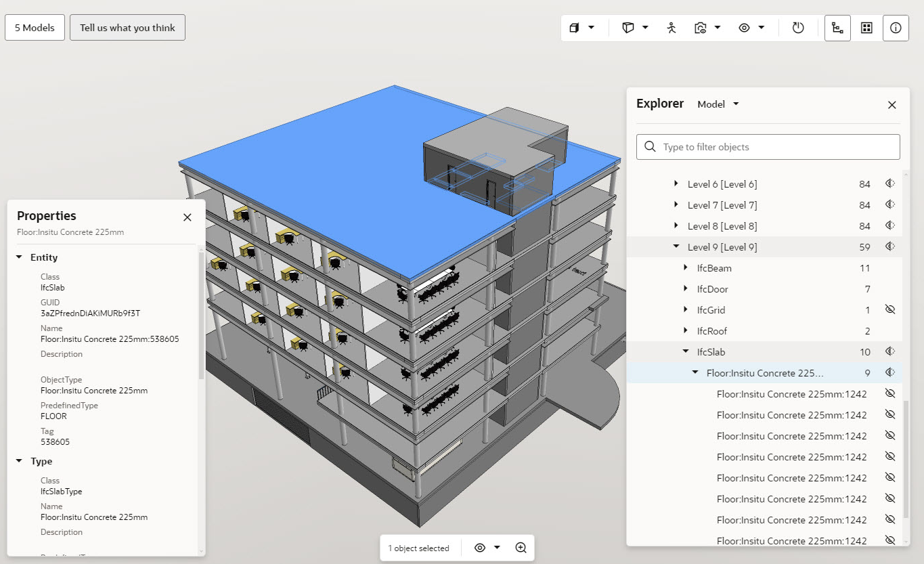
Task: Activate the walk-through person tool
Action: tap(671, 28)
